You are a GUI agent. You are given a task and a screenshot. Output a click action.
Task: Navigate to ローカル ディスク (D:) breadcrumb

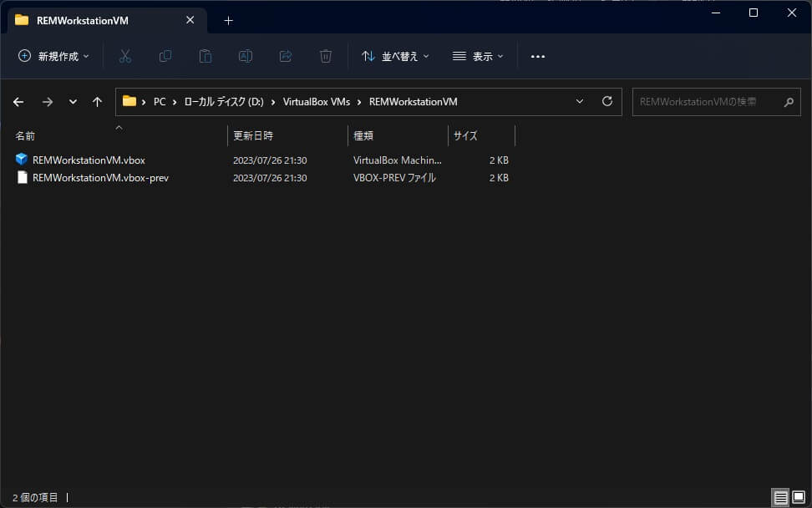click(224, 102)
